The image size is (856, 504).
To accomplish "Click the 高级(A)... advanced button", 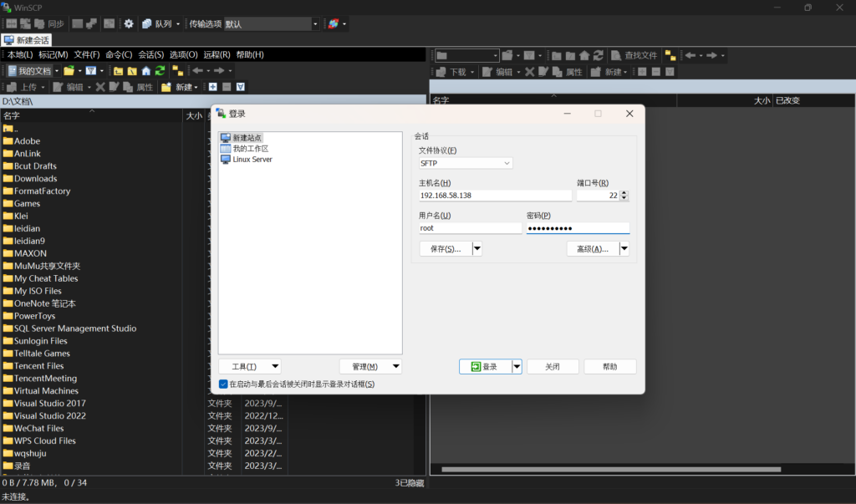I will tap(593, 249).
